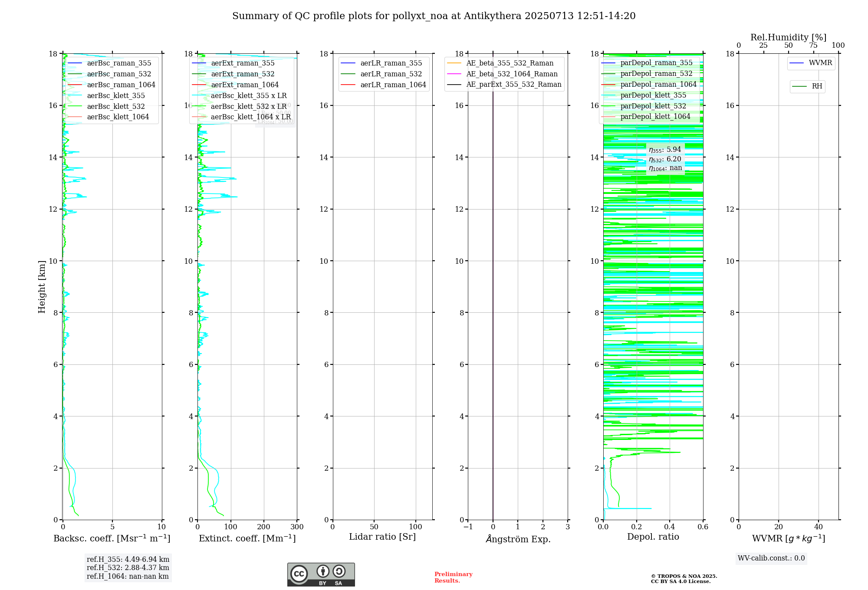This screenshot has width=868, height=590.
Task: Choose legend entry AE_parExt_355_532_Raman
Action: click(x=504, y=85)
